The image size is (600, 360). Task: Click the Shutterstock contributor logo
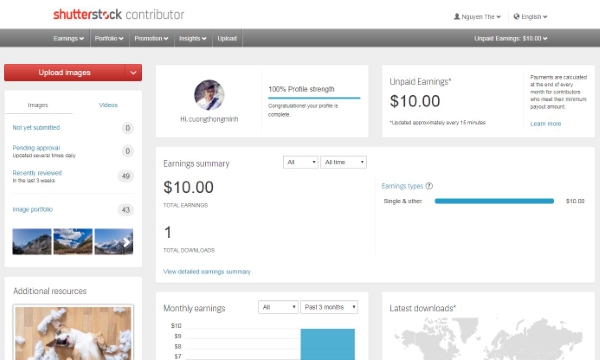pyautogui.click(x=119, y=15)
